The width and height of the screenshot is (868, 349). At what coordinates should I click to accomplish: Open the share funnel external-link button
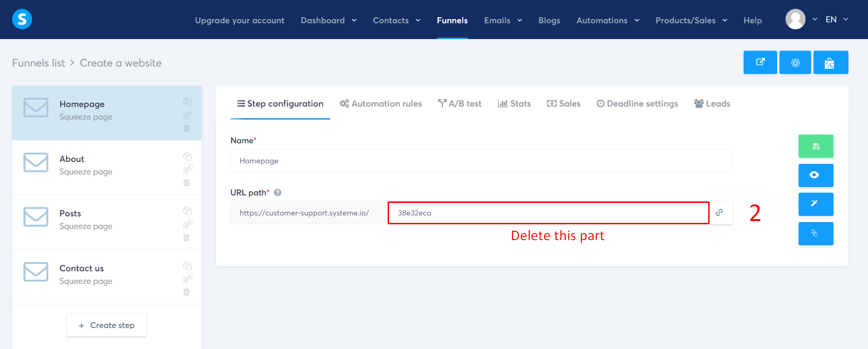760,62
